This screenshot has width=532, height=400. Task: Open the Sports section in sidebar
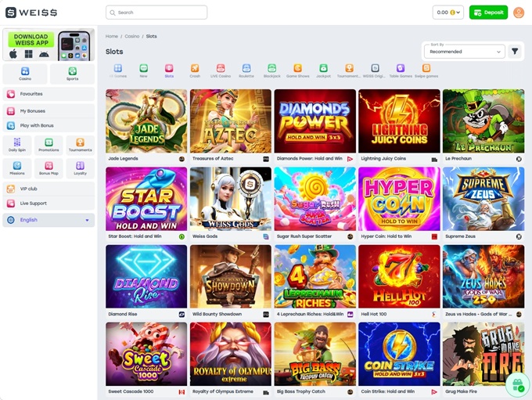coord(72,74)
